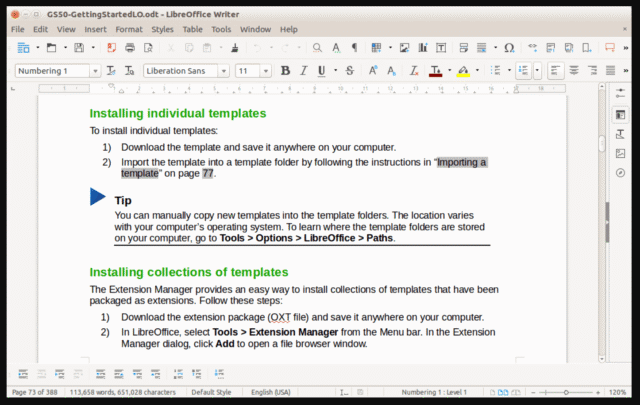Open the Insert menu
640x405 pixels.
pyautogui.click(x=95, y=29)
